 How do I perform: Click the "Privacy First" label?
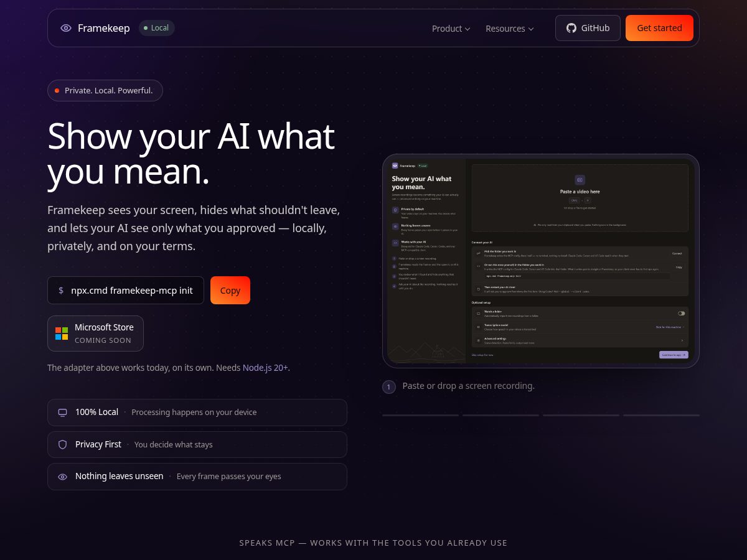(98, 444)
